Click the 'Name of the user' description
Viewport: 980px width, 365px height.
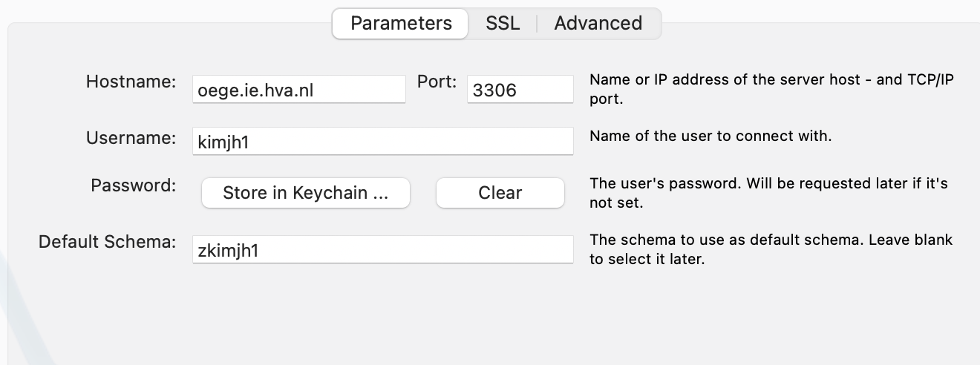coord(710,137)
